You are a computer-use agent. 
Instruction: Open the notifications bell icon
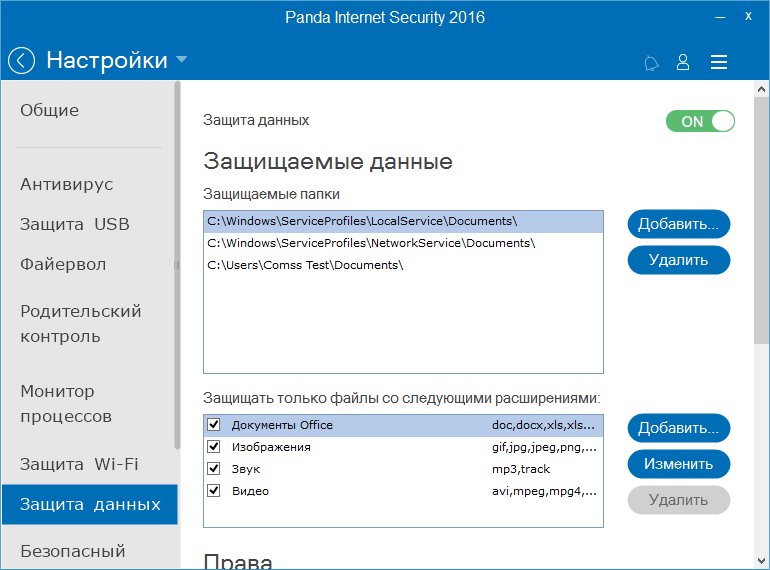651,63
